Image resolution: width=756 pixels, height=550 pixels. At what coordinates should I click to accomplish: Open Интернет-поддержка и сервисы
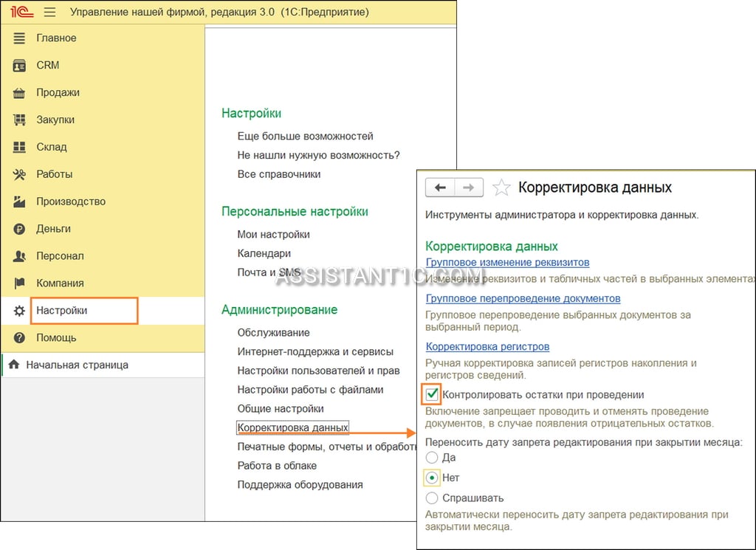(x=315, y=352)
